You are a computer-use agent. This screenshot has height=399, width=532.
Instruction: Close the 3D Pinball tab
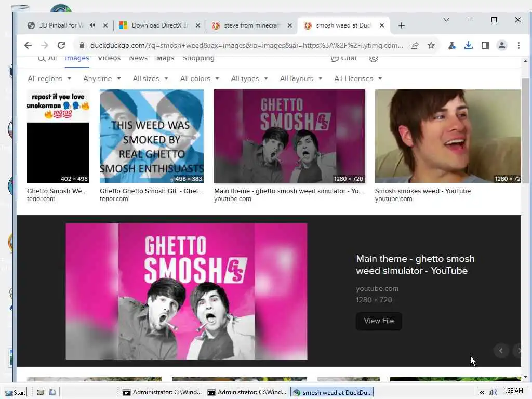(105, 25)
